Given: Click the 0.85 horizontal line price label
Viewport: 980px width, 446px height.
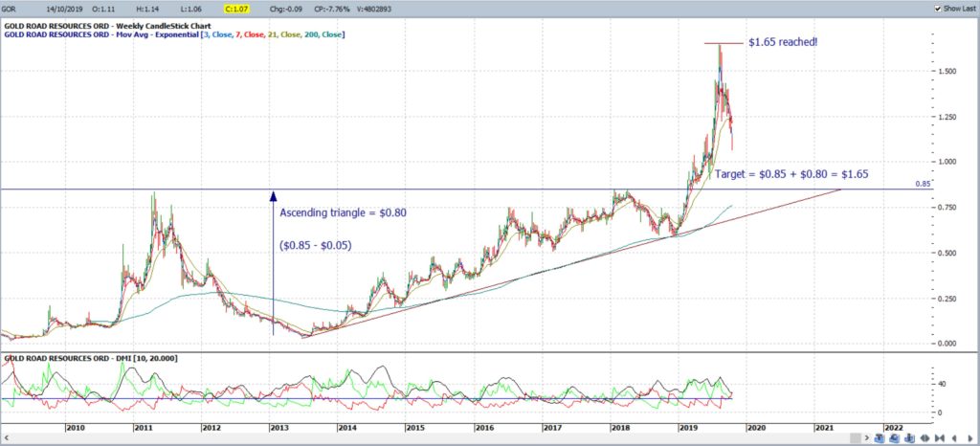Looking at the screenshot, I should coord(924,184).
